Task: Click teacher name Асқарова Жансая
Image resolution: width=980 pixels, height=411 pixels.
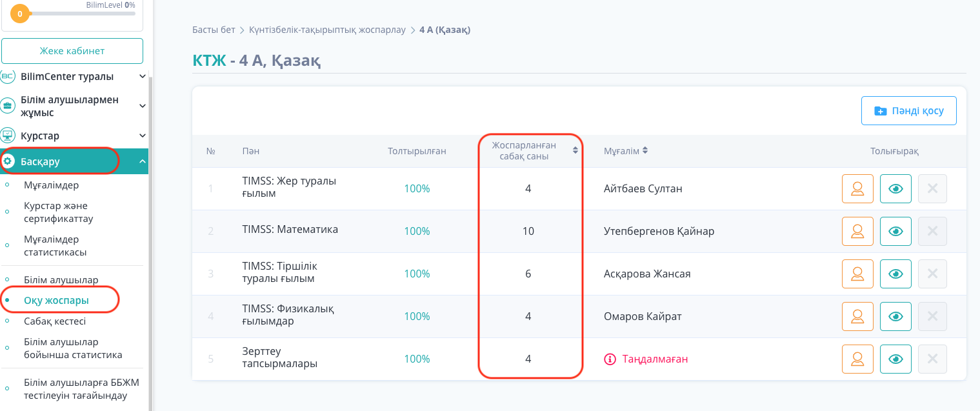Action: (647, 274)
